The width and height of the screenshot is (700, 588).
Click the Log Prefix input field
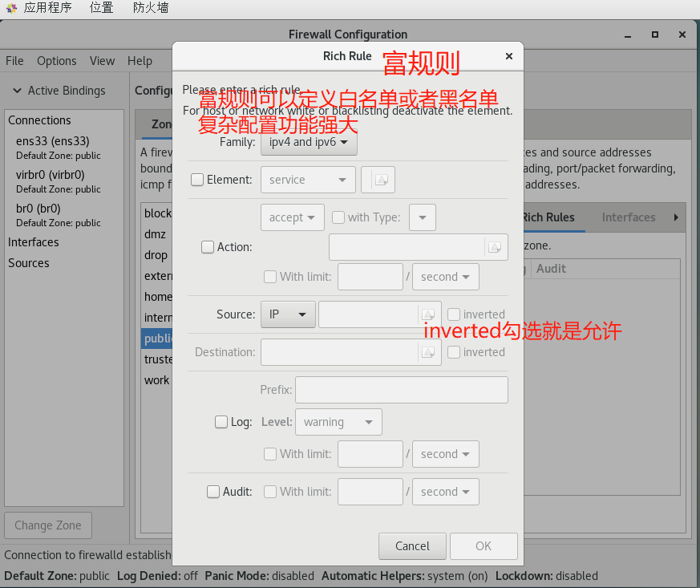[402, 390]
